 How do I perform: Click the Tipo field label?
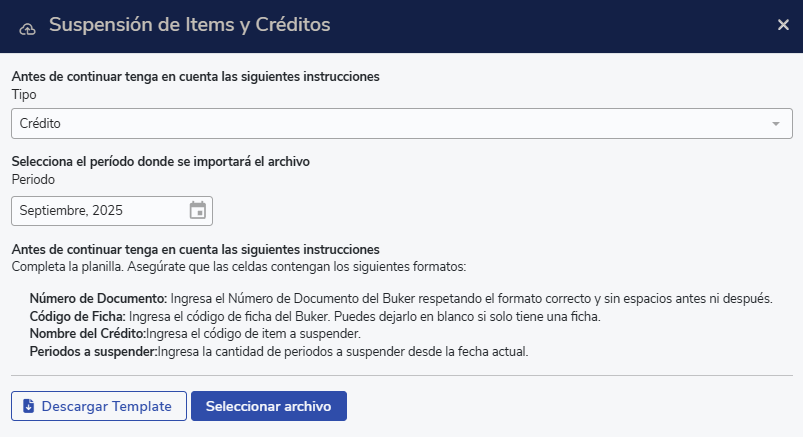coord(24,94)
